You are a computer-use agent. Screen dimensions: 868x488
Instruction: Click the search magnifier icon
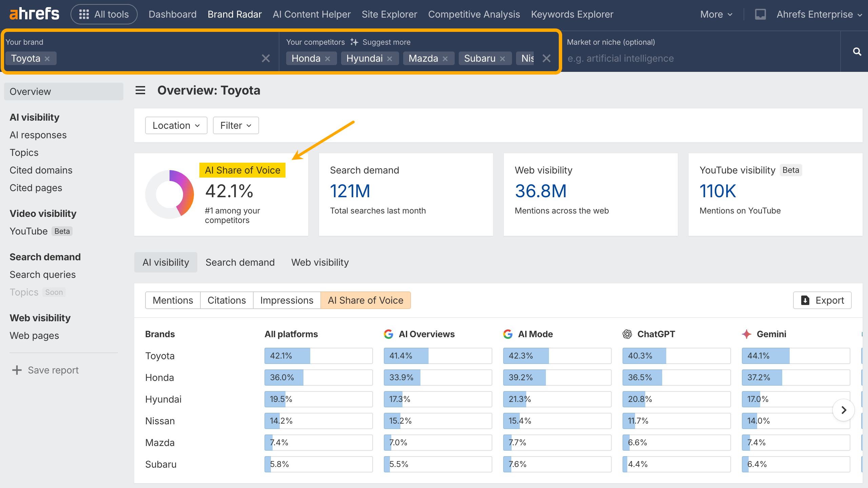(857, 52)
